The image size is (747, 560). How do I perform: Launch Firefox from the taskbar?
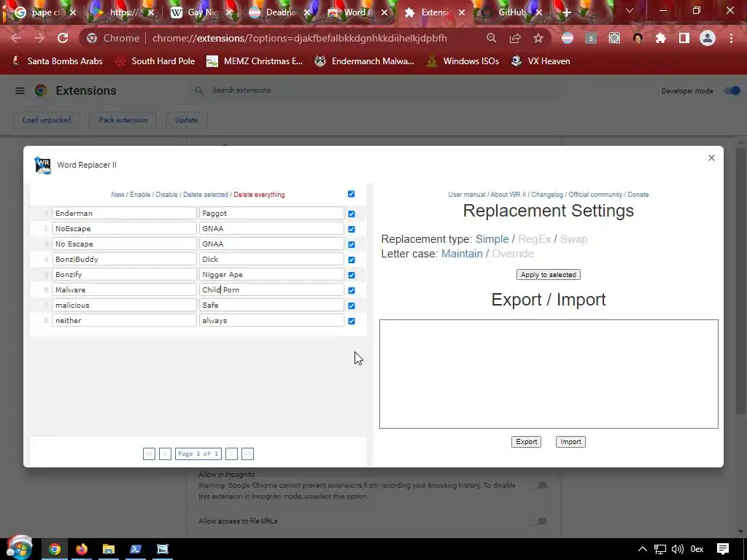(82, 549)
